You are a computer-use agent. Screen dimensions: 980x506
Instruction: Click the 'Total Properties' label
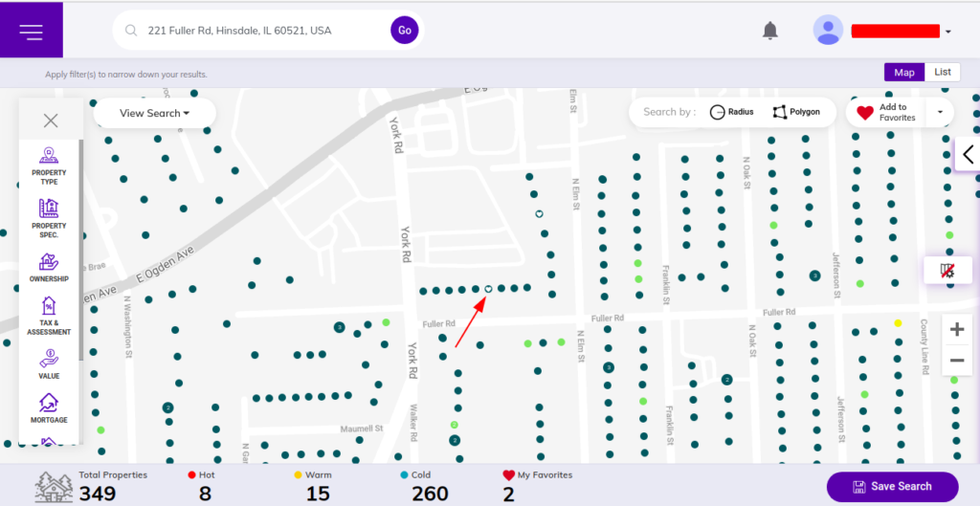[113, 474]
